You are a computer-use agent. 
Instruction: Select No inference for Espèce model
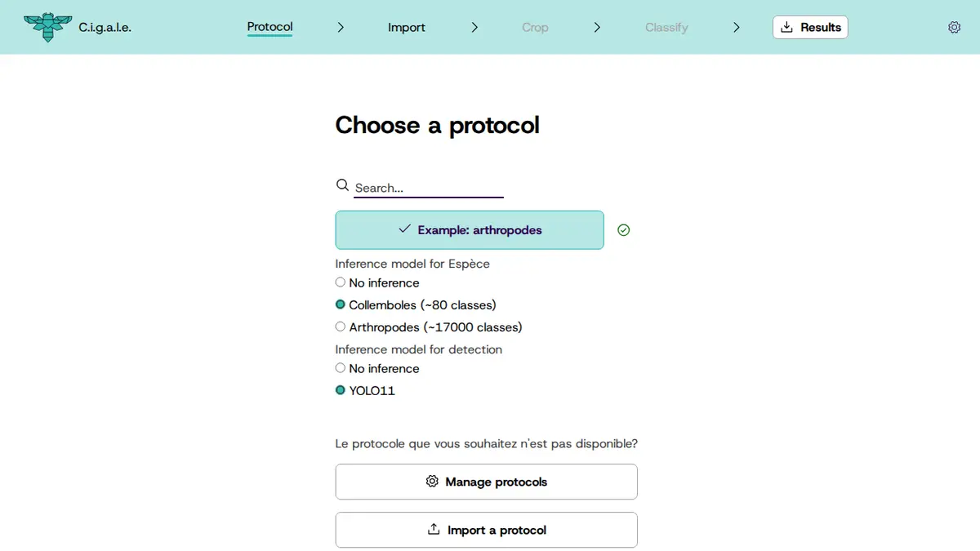coord(341,282)
